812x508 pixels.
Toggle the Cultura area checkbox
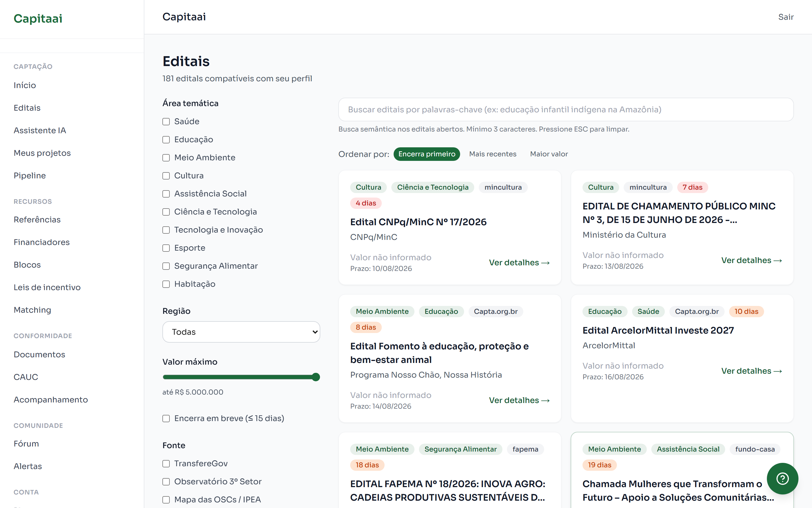click(x=166, y=176)
